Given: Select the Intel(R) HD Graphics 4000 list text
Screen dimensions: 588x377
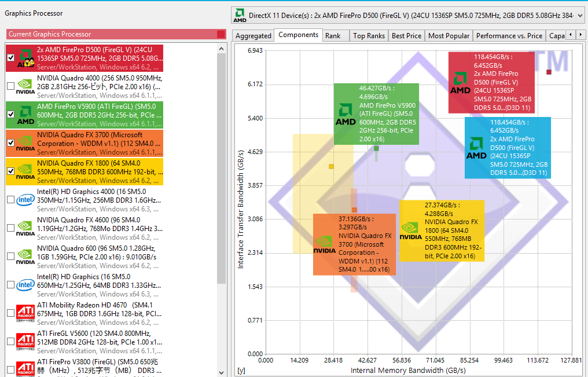Looking at the screenshot, I should 99,200.
